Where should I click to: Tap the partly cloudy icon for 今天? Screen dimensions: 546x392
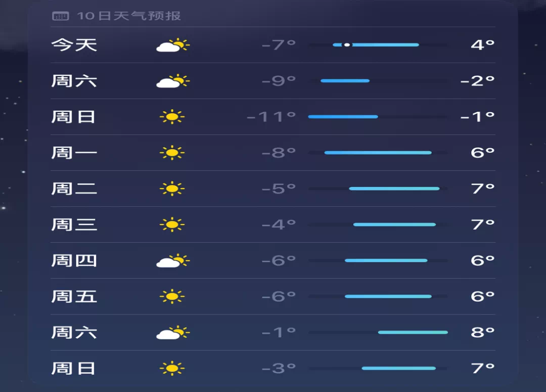click(x=172, y=46)
